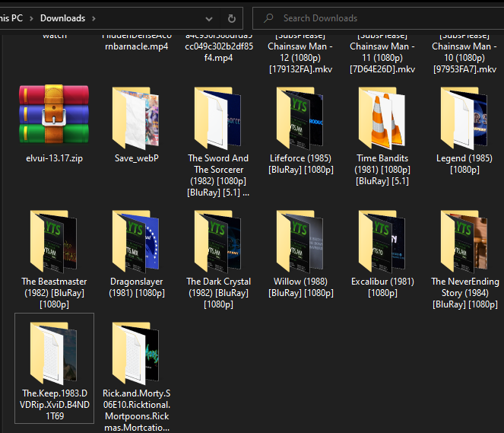The height and width of the screenshot is (433, 504).
Task: Click the Legend (1985) [1080p] name label
Action: coord(464,164)
